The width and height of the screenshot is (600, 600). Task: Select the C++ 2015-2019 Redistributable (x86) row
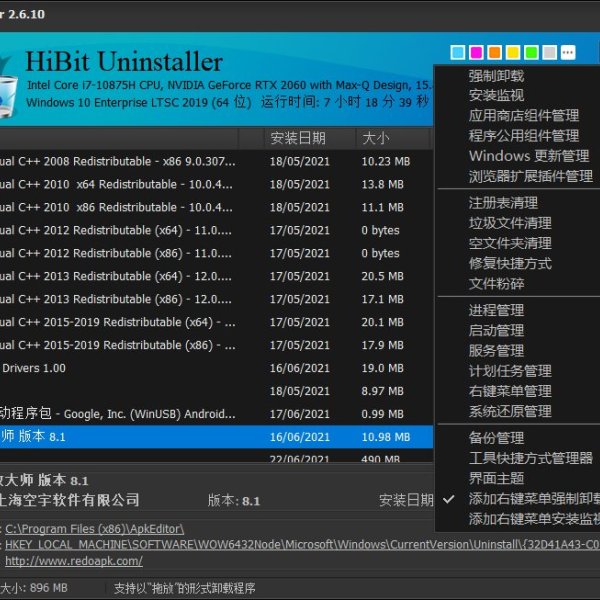pyautogui.click(x=217, y=345)
